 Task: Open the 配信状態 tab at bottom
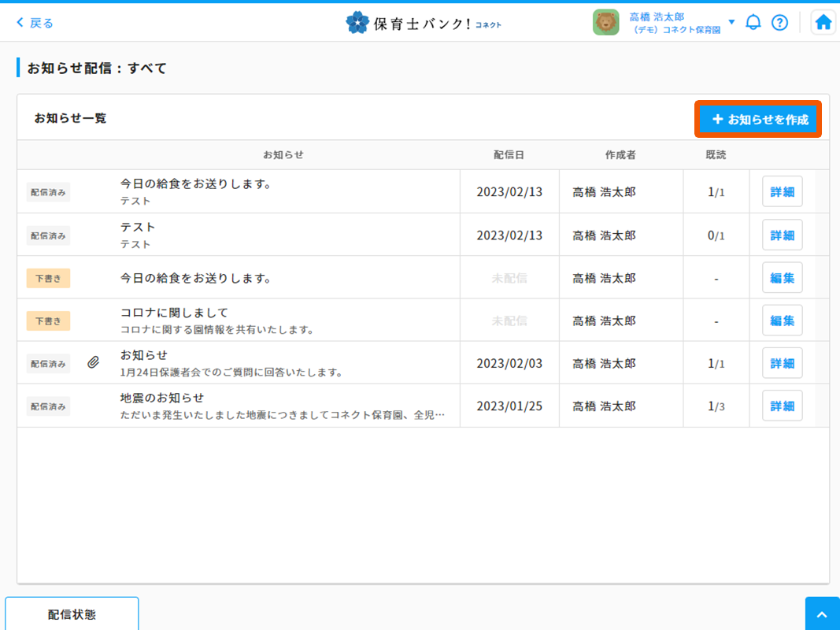click(72, 614)
